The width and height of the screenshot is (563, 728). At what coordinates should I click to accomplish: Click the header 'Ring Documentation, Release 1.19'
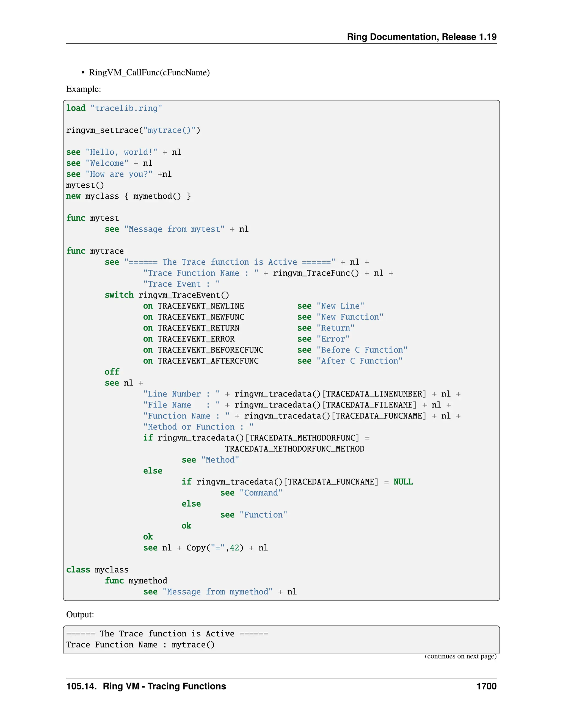pos(422,37)
